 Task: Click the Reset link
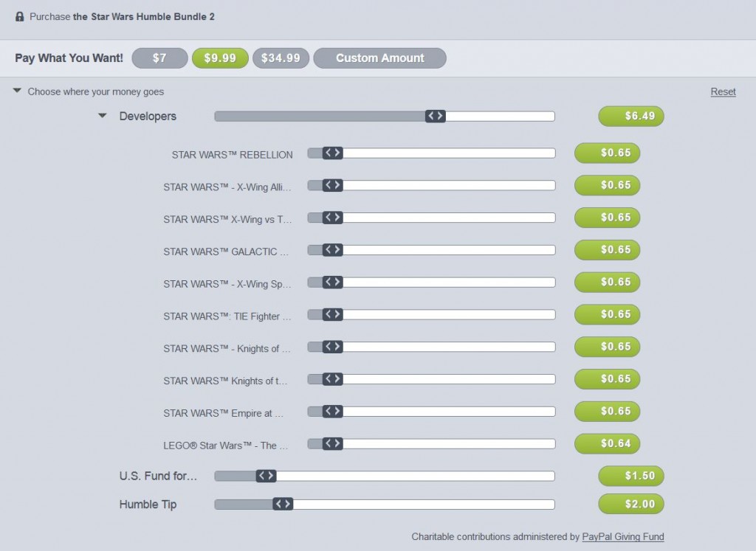(724, 91)
